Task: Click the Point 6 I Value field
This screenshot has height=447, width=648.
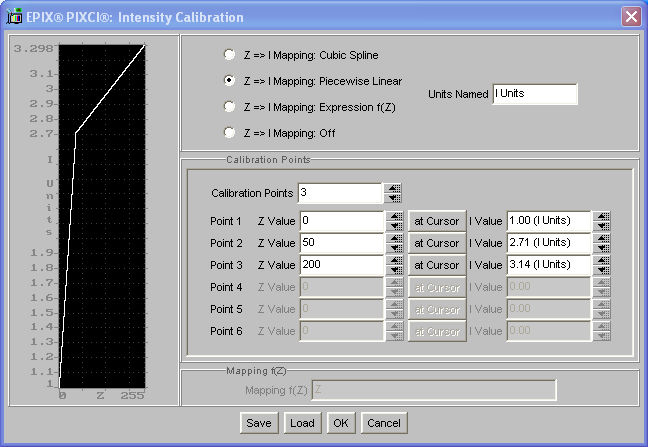Action: click(x=548, y=331)
